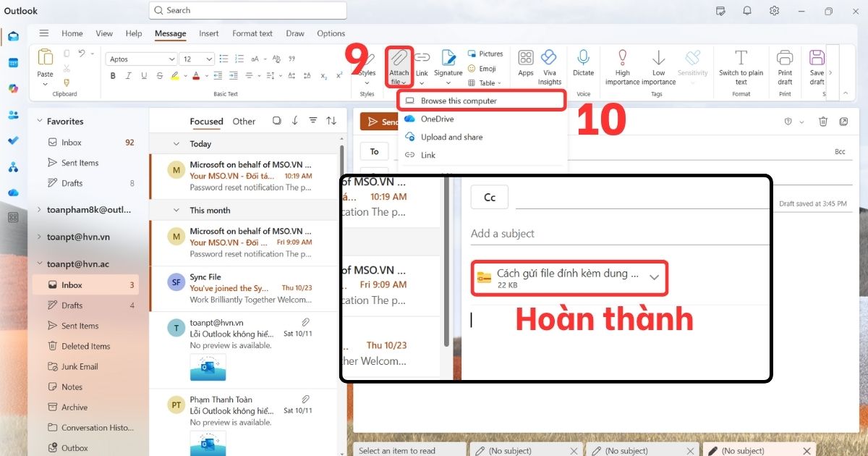Toggle bold formatting
Screen dimensions: 868x456
tap(113, 75)
